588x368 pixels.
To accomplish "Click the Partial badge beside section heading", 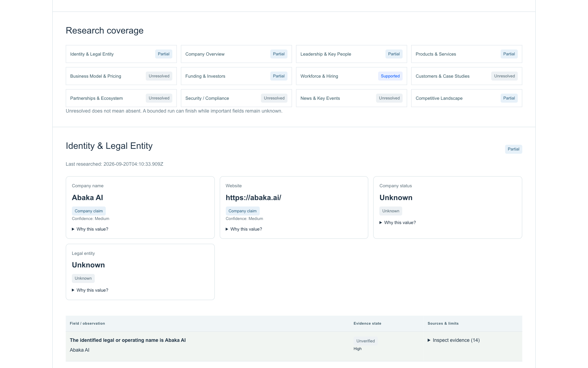I will [513, 149].
